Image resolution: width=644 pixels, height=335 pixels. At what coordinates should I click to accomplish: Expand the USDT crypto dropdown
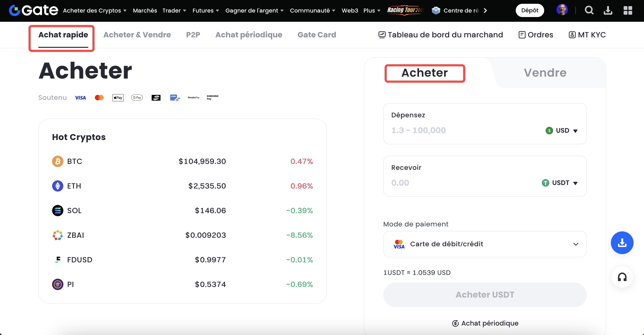coord(560,183)
